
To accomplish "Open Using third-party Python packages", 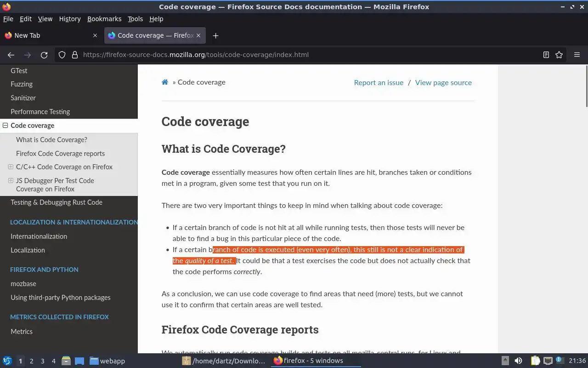I will [x=61, y=298].
